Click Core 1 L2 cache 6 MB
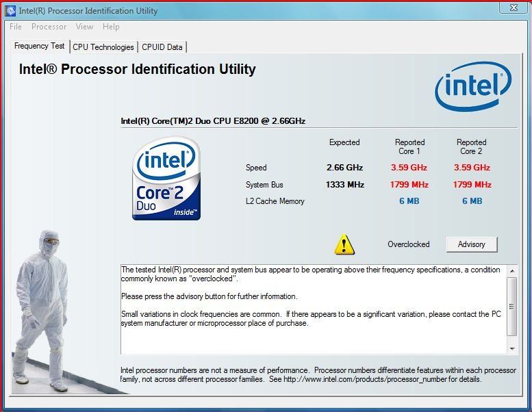The width and height of the screenshot is (532, 412). (409, 201)
